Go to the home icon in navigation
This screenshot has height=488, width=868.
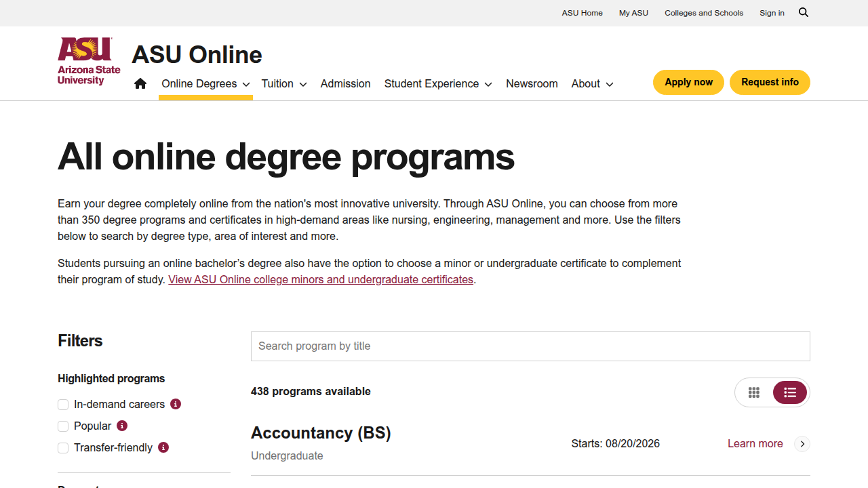pyautogui.click(x=140, y=83)
